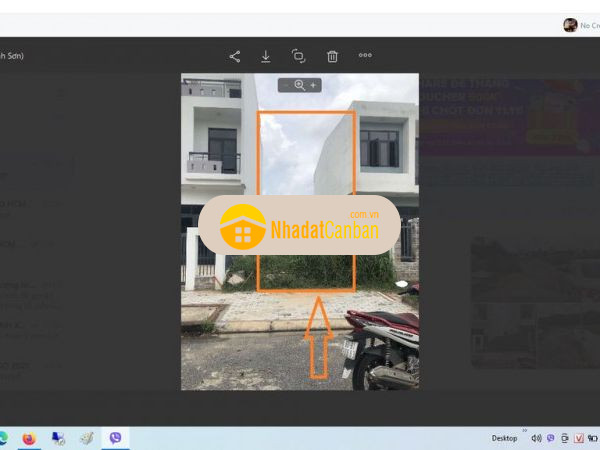Open the more options three-dot menu
Screen dimensions: 600x450
(365, 56)
